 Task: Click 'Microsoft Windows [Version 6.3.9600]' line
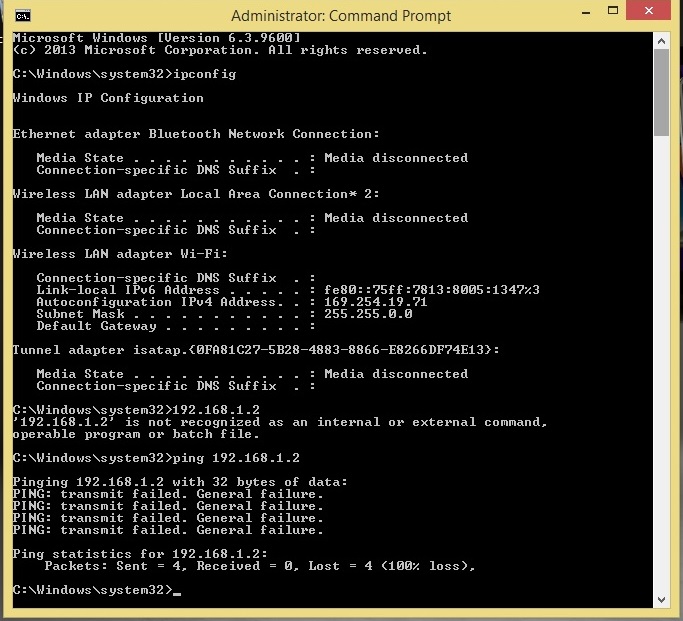[x=156, y=38]
